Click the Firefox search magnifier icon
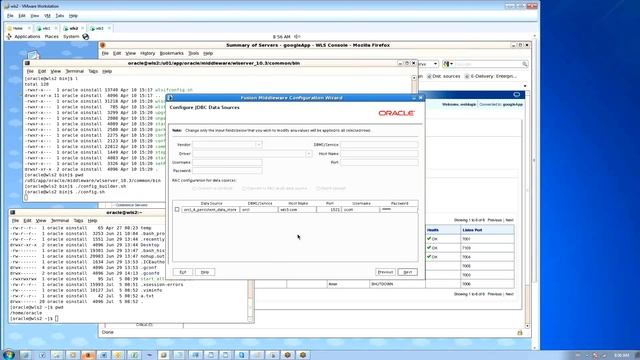Screen dimensions: 640x360 click(525, 64)
